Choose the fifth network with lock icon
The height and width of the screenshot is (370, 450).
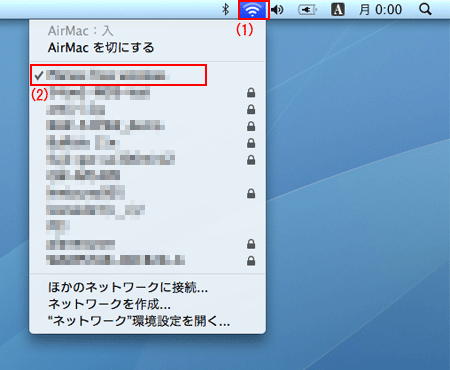(x=147, y=160)
